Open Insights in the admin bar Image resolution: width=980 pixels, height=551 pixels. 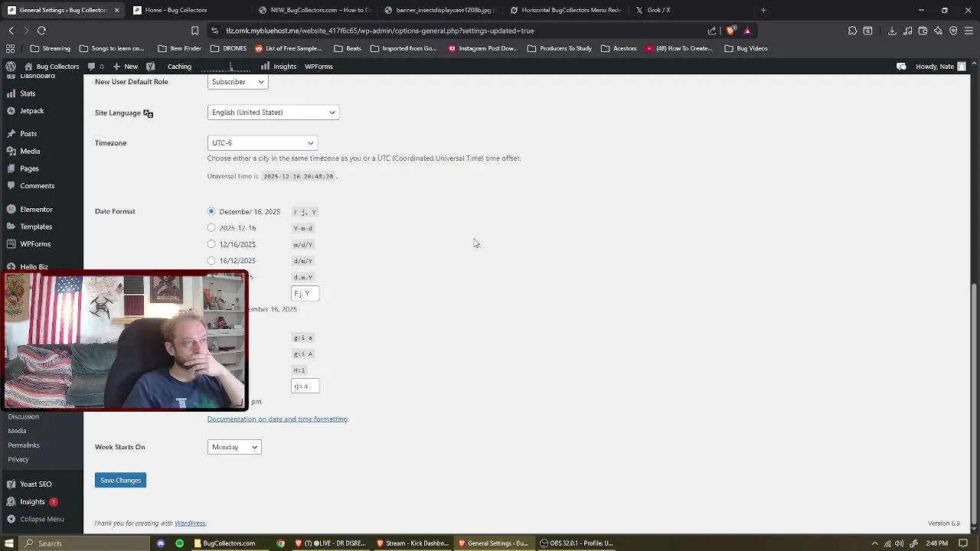(x=279, y=67)
